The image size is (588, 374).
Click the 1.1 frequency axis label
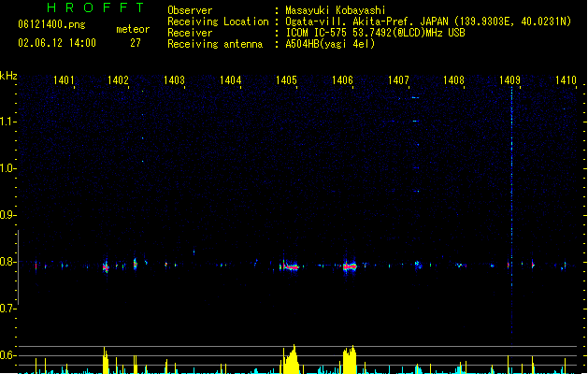(7, 122)
